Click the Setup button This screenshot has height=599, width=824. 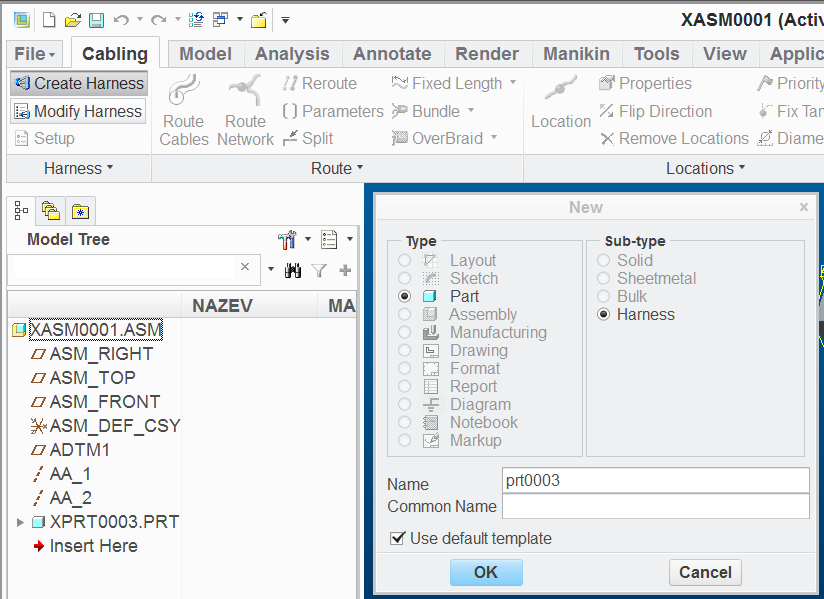(45, 139)
